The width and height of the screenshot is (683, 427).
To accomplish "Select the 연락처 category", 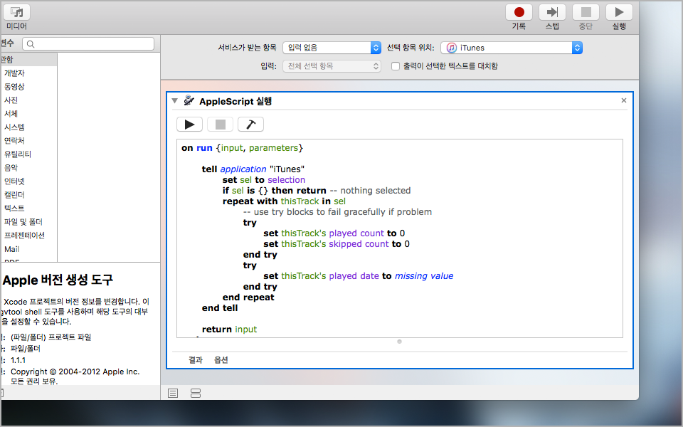I will 14,141.
